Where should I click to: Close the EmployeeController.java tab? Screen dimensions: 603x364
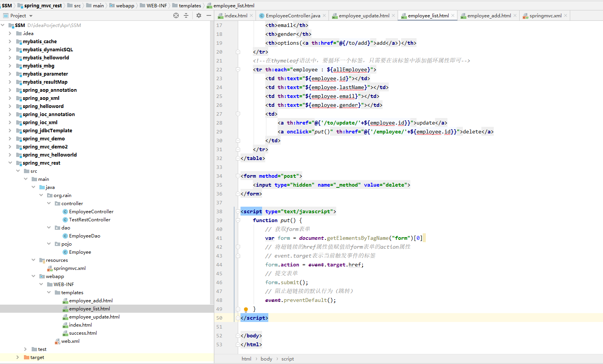point(324,15)
